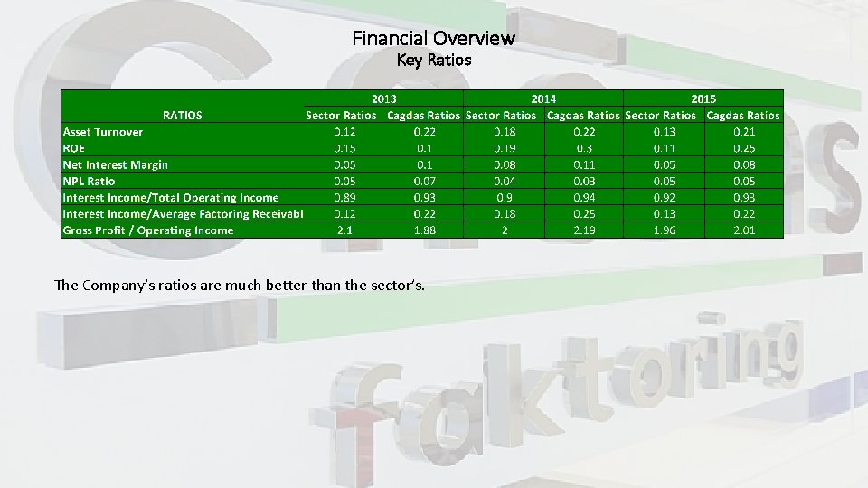Select the 'ROE' row label
The width and height of the screenshot is (868, 488).
pos(73,148)
